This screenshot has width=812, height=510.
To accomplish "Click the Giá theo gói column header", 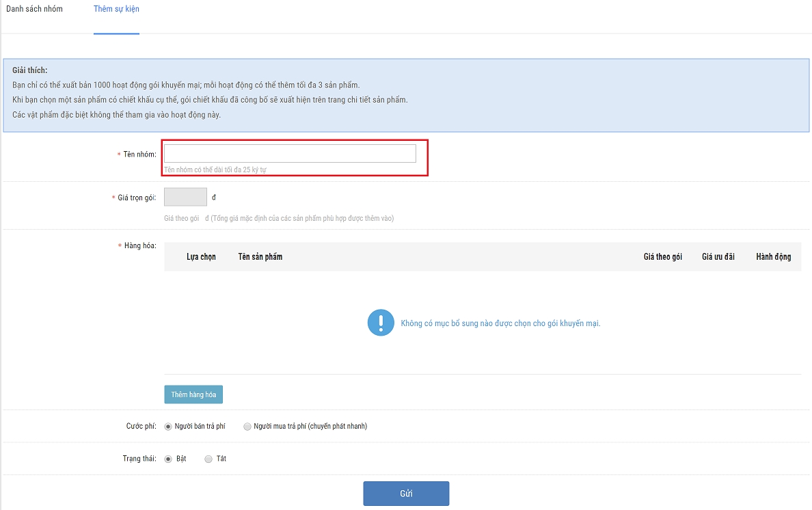I will tap(662, 257).
